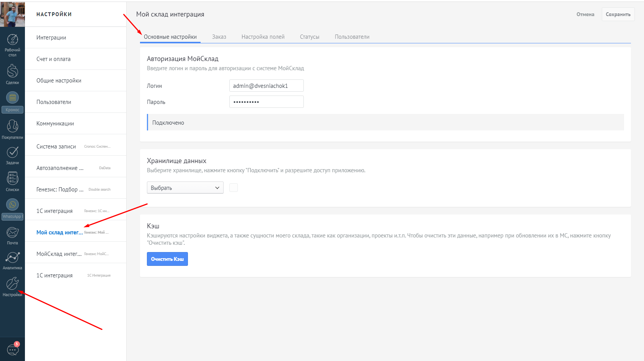Image resolution: width=644 pixels, height=361 pixels.
Task: Open the Задачи tasks icon
Action: click(x=12, y=153)
